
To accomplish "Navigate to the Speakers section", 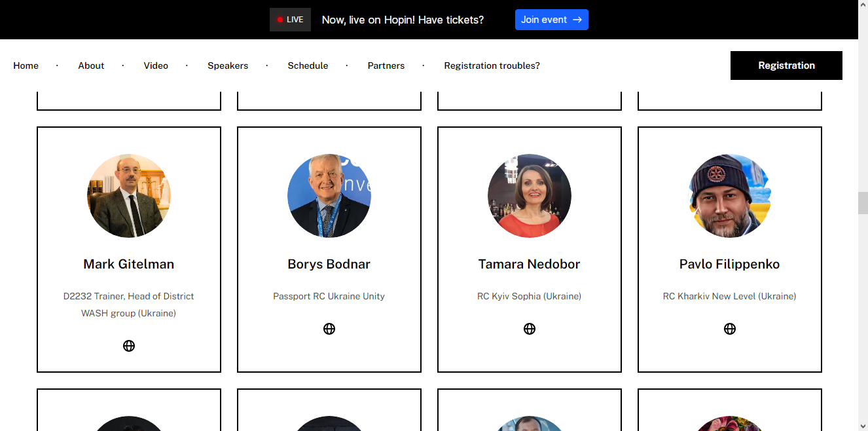I will (x=228, y=66).
